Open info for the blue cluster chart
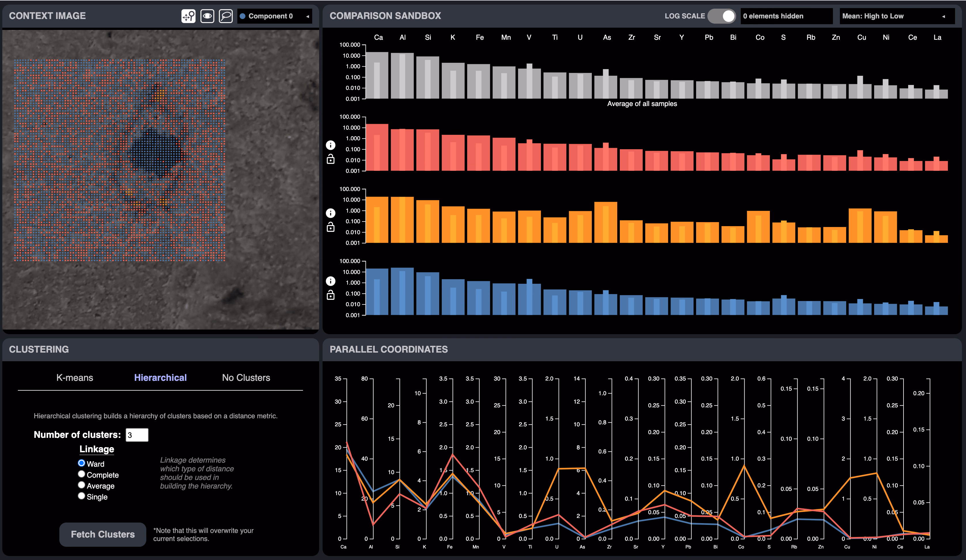Viewport: 966px width, 560px height. [x=330, y=281]
